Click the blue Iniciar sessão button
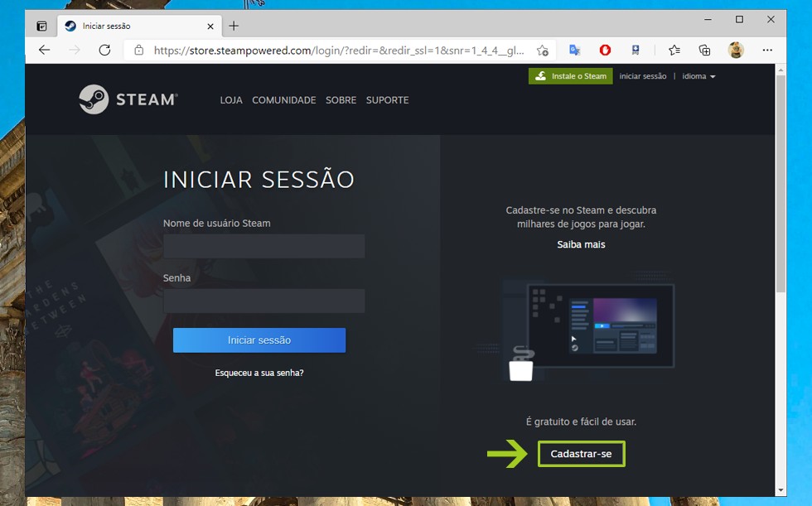The height and width of the screenshot is (506, 812). point(259,340)
